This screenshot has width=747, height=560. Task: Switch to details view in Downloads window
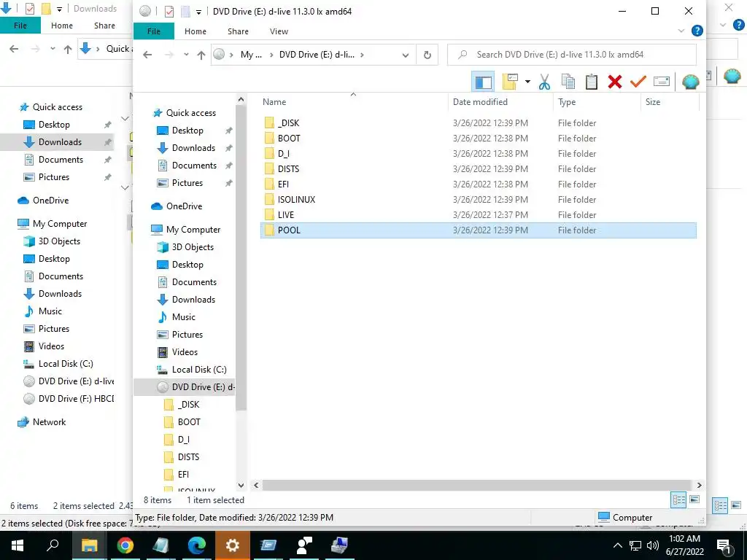[x=720, y=506]
